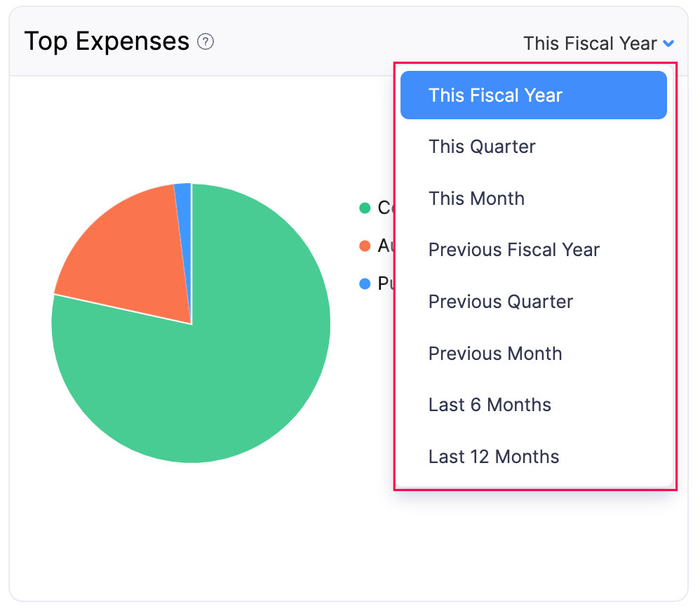Click the green legend dot marker
The image size is (700, 609).
(364, 208)
